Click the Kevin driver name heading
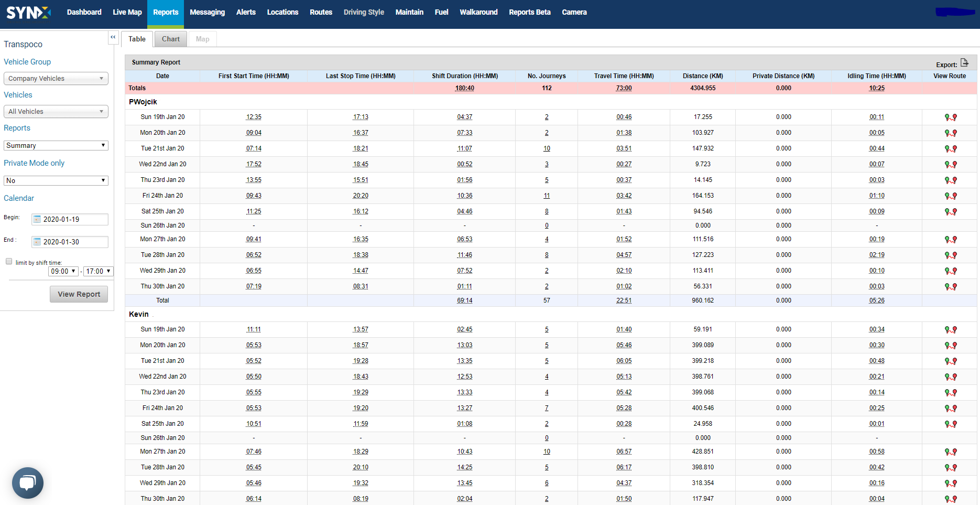The image size is (980, 505). tap(139, 314)
